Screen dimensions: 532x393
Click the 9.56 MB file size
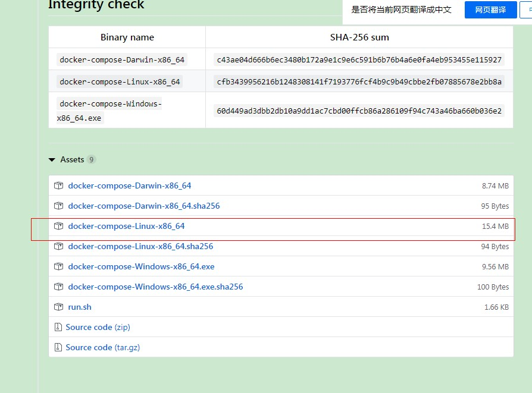(495, 267)
